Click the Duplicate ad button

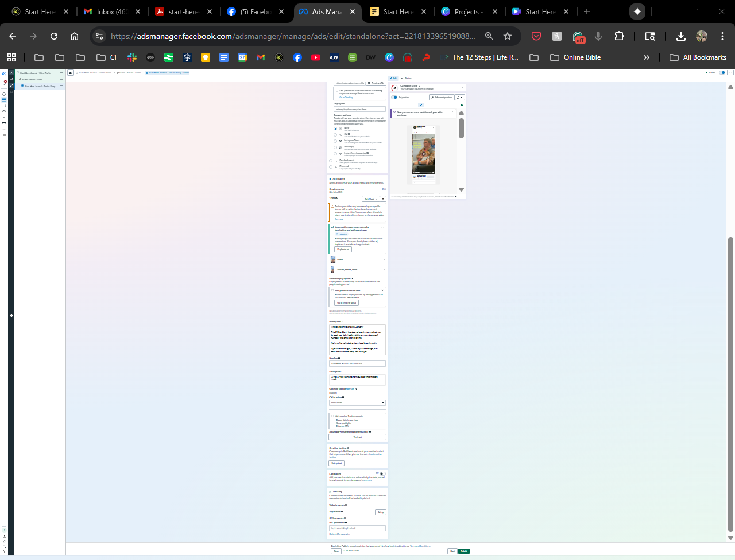[343, 250]
